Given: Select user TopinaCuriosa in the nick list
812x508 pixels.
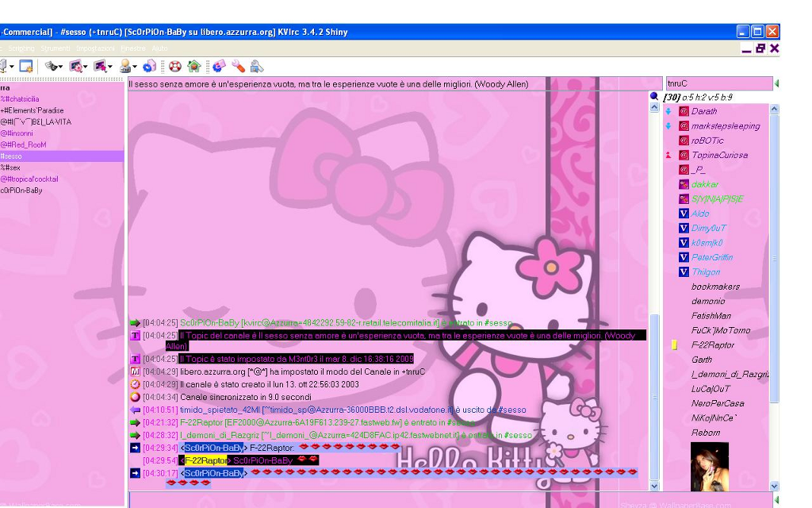Looking at the screenshot, I should (718, 156).
